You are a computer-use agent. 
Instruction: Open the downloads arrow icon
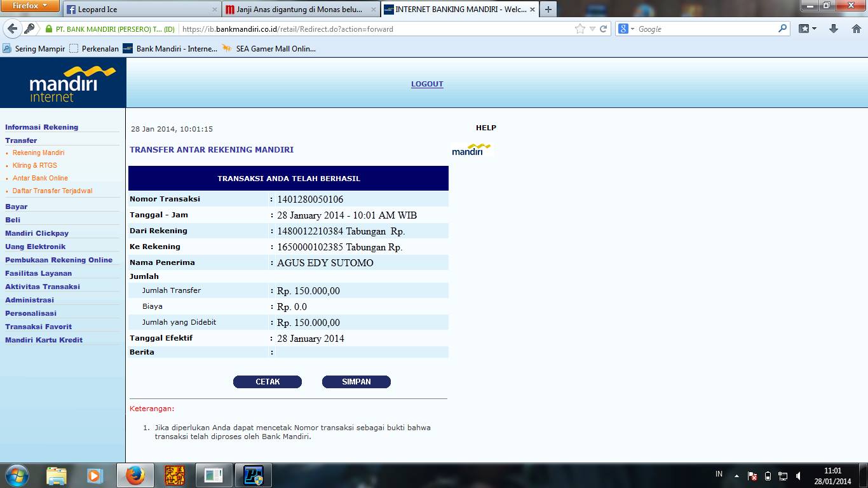pyautogui.click(x=834, y=29)
